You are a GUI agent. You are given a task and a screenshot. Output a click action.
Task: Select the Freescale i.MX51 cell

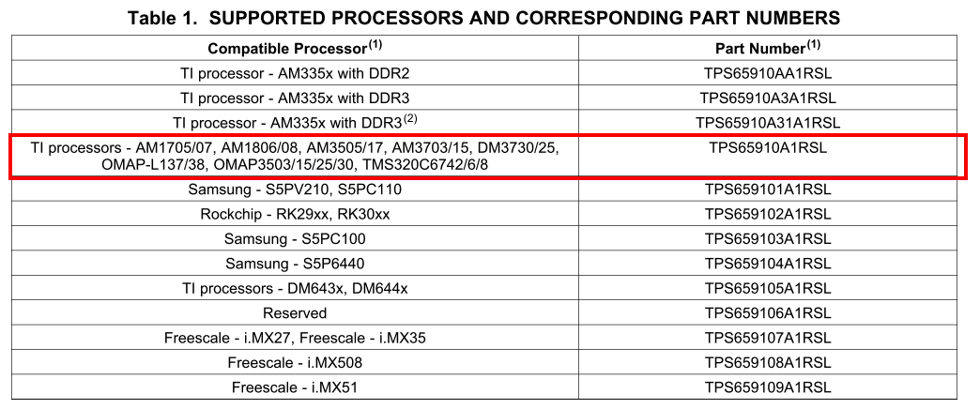tap(295, 387)
